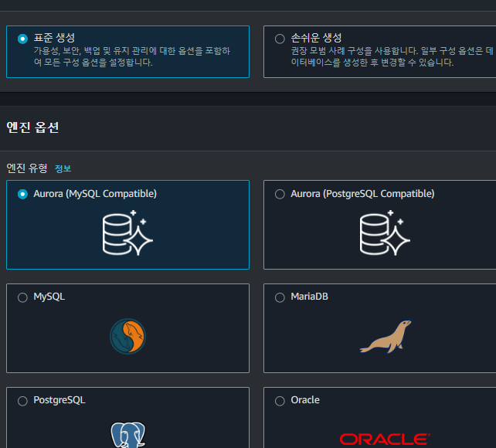Click the MySQL dolphin logo
Screen dimensions: 496x448
click(127, 336)
